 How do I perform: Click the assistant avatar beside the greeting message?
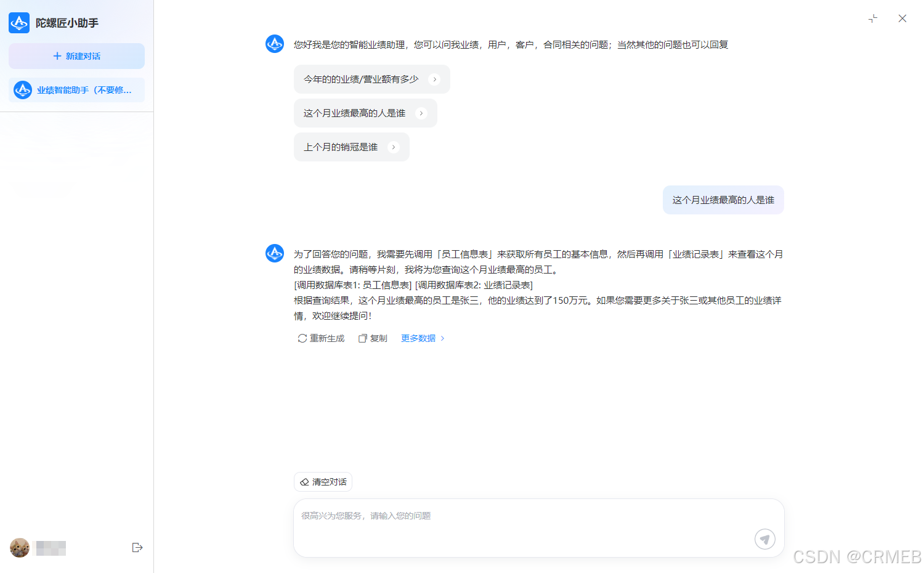(275, 44)
